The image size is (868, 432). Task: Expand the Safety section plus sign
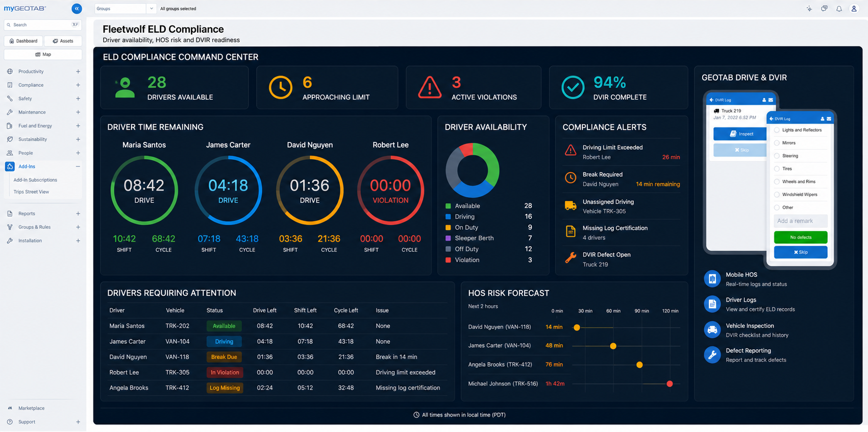point(78,99)
